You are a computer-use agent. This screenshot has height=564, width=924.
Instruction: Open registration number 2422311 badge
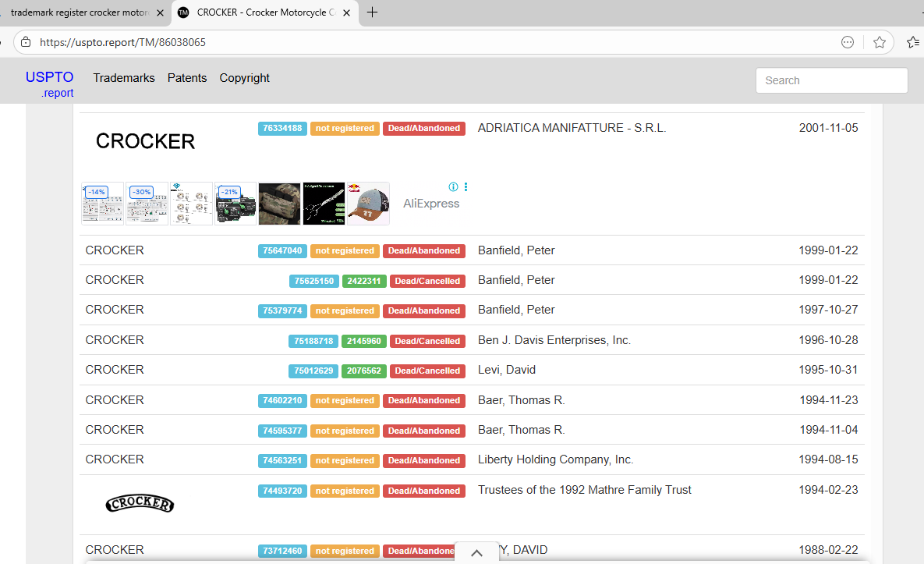point(364,281)
